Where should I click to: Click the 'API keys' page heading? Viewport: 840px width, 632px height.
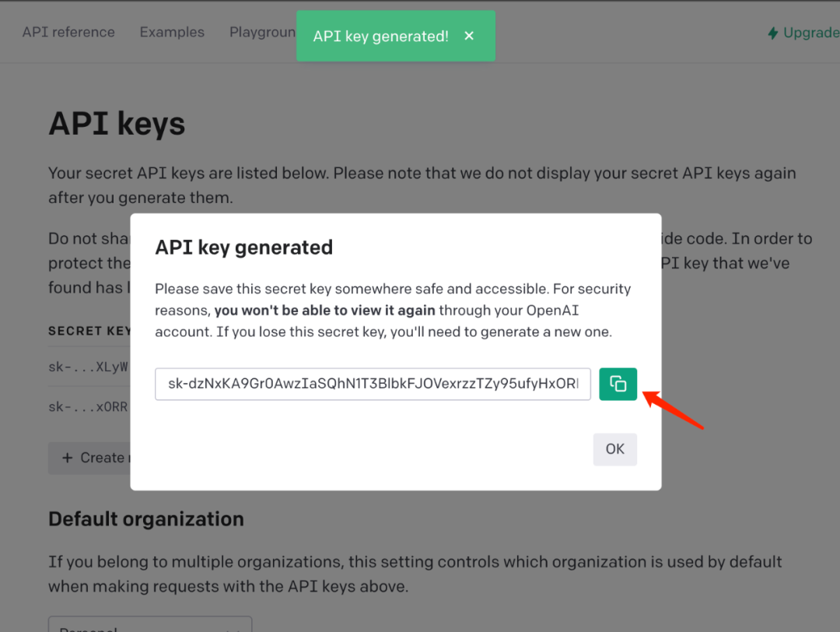(x=117, y=124)
